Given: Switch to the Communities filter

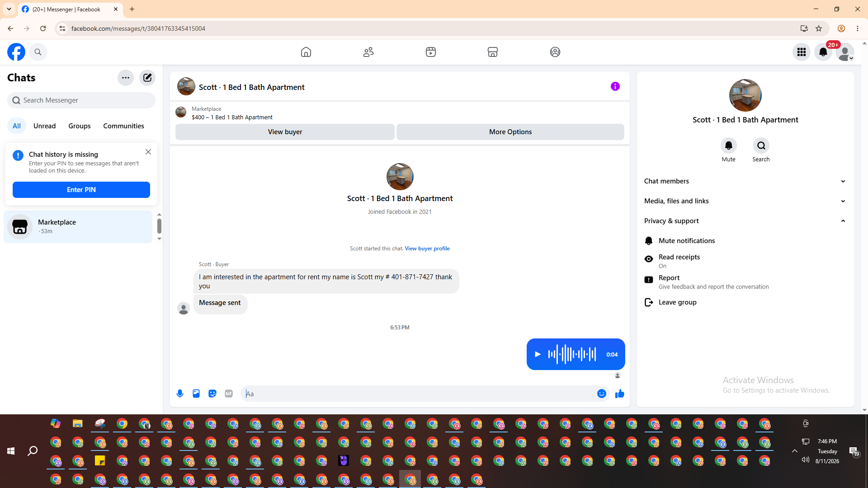Looking at the screenshot, I should coord(123,126).
